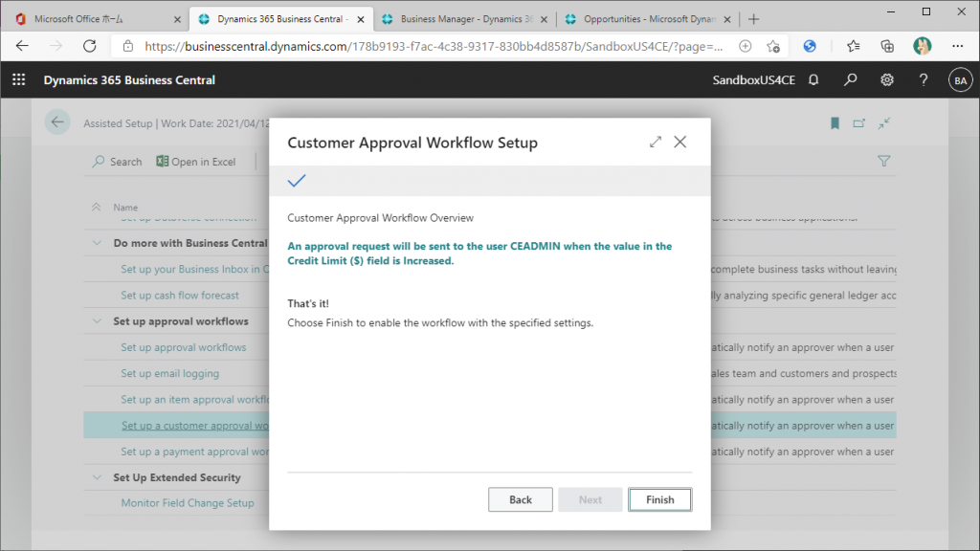This screenshot has width=980, height=551.
Task: Open Set up approval workflows link
Action: click(x=184, y=347)
